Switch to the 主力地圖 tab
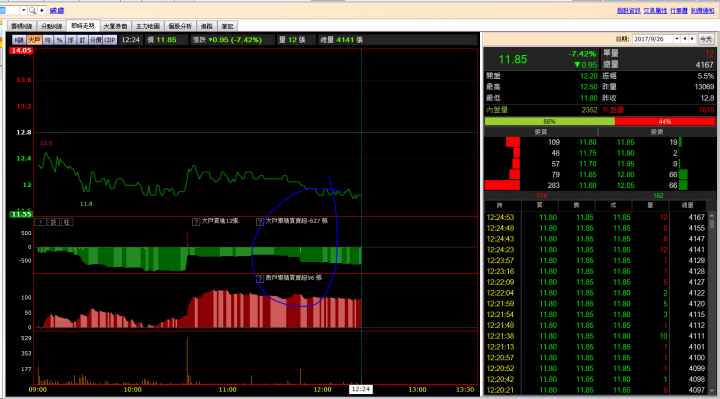Viewport: 720px width, 399px height. (147, 26)
